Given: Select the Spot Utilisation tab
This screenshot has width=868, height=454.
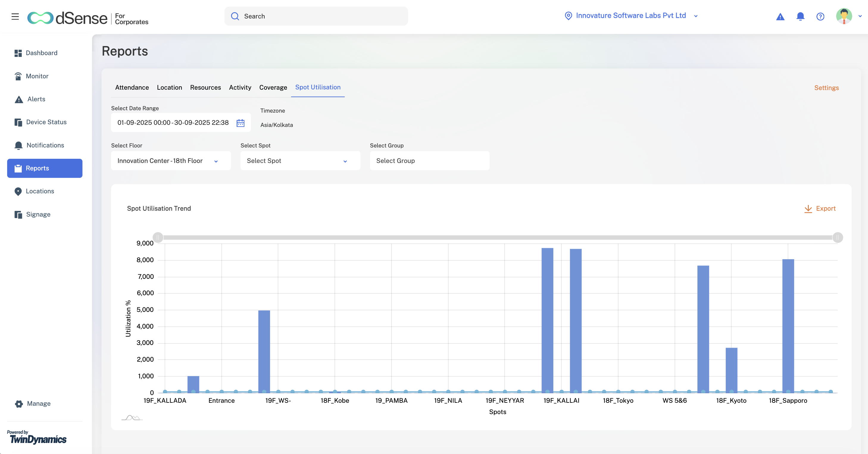Looking at the screenshot, I should click(318, 87).
